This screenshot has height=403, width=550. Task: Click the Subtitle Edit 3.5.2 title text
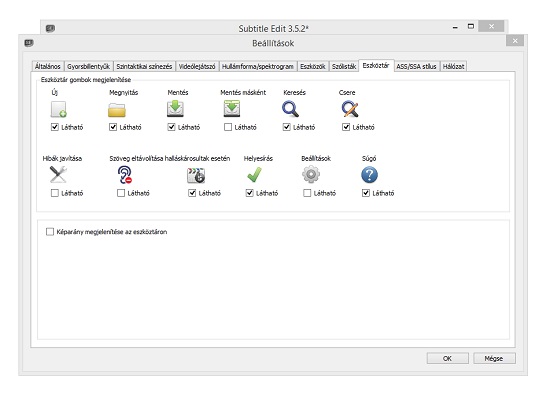pyautogui.click(x=274, y=28)
